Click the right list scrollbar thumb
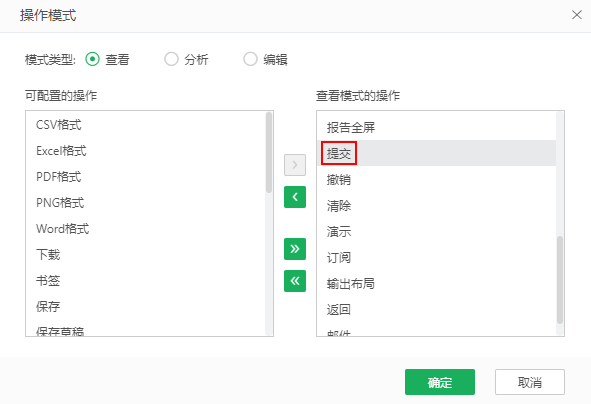The image size is (591, 404). 560,280
